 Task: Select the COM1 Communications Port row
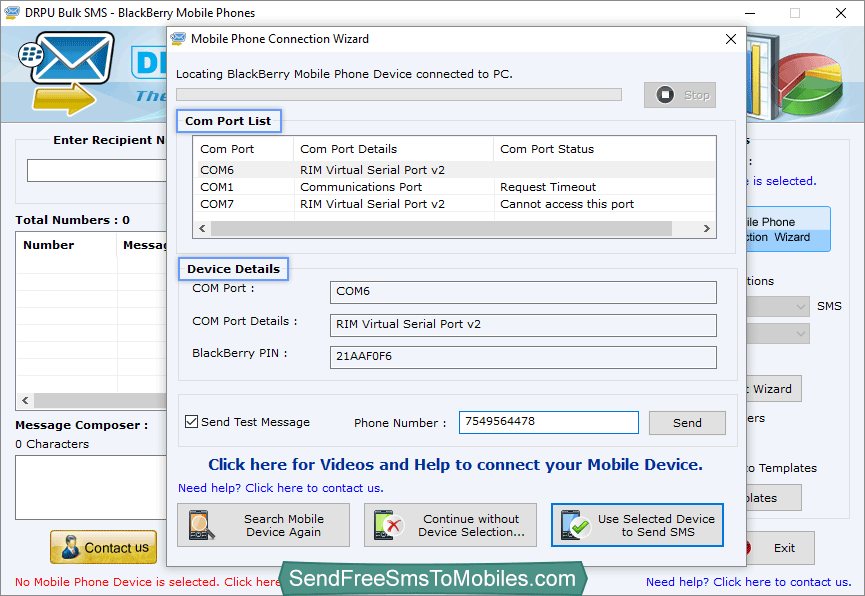[x=455, y=187]
